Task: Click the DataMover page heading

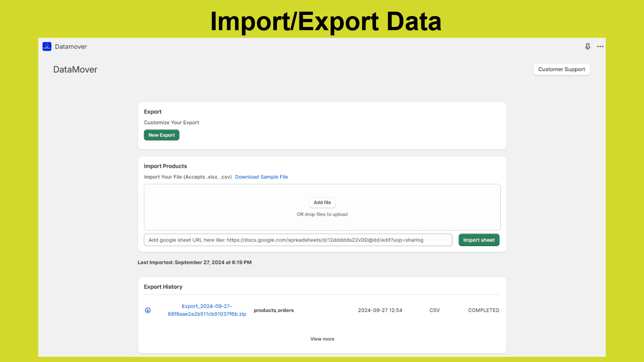Action: pyautogui.click(x=75, y=70)
